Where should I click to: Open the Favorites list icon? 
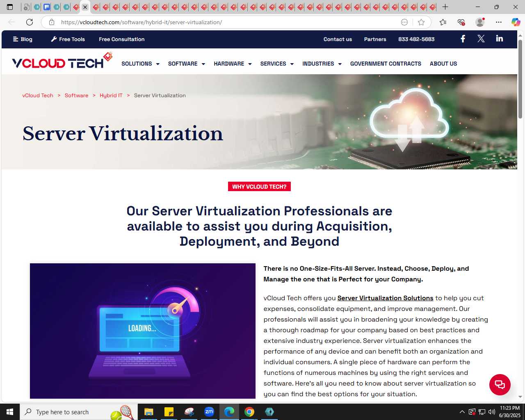[443, 22]
